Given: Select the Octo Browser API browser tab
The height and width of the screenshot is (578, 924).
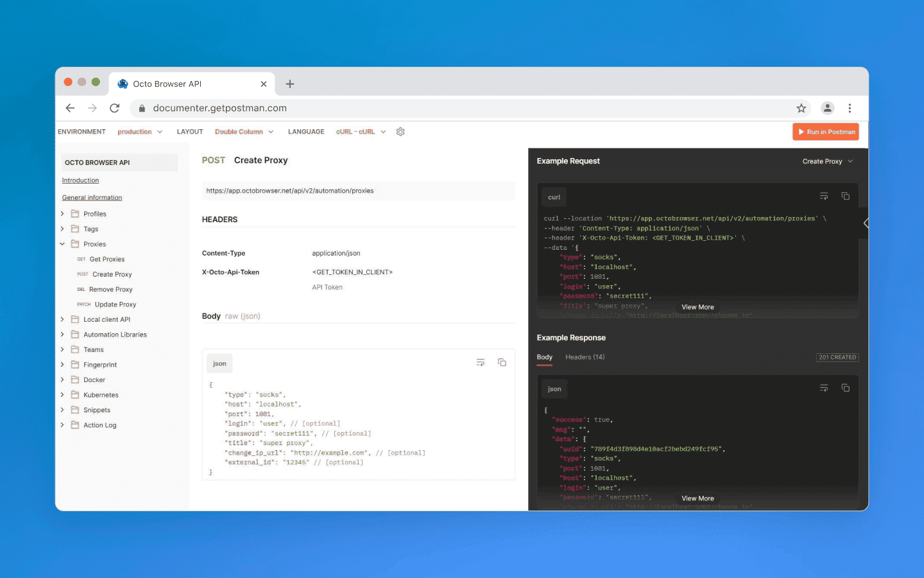Looking at the screenshot, I should click(191, 84).
